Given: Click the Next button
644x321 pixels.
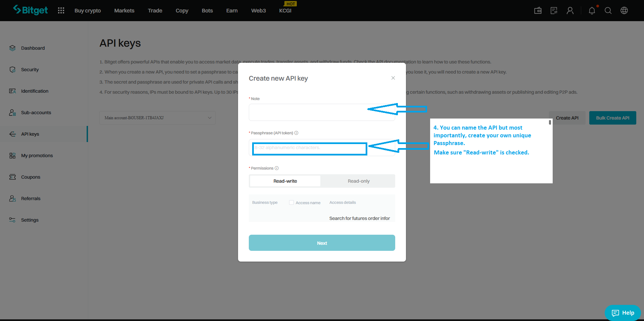Looking at the screenshot, I should [322, 243].
